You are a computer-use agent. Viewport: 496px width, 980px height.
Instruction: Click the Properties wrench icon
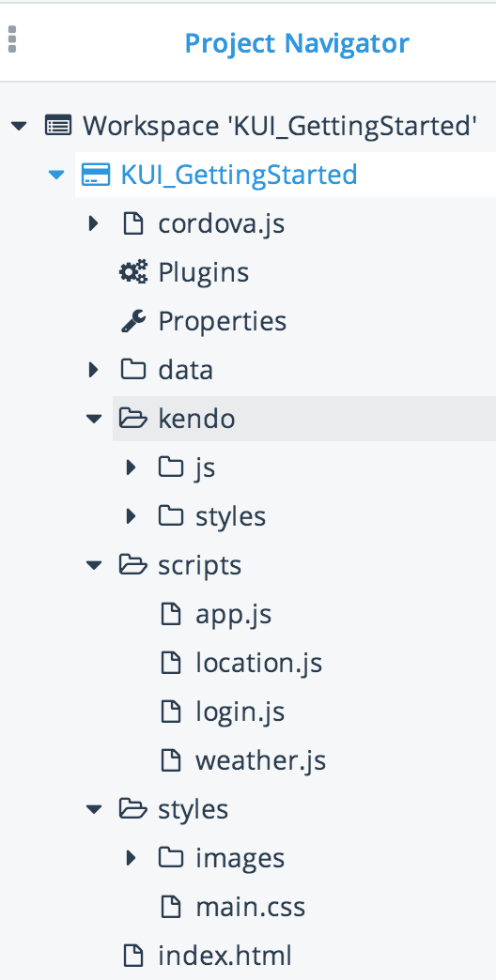point(133,321)
